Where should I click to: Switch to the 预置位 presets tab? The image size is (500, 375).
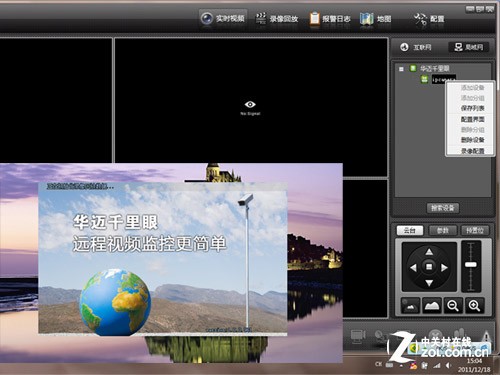pyautogui.click(x=475, y=230)
